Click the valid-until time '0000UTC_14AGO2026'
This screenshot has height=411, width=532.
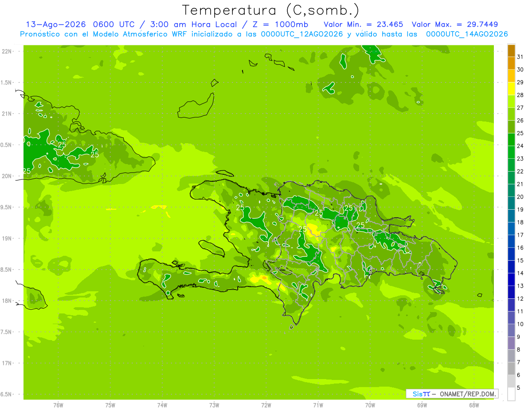click(x=467, y=34)
